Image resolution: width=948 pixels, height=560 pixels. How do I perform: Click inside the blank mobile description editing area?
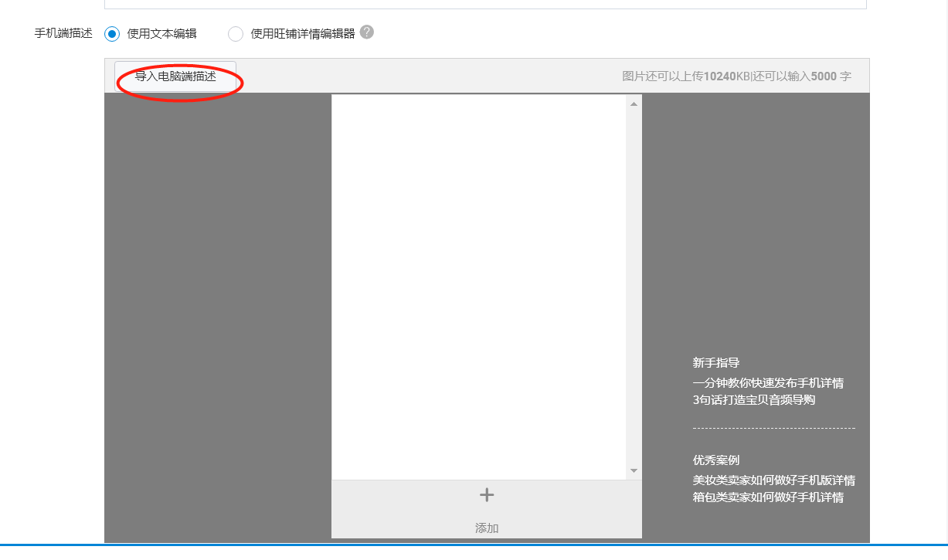pos(478,286)
